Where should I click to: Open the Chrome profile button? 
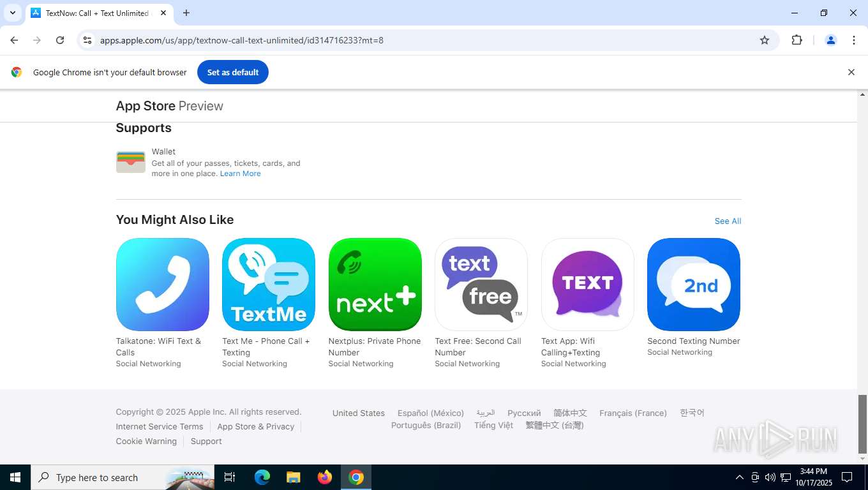click(831, 40)
